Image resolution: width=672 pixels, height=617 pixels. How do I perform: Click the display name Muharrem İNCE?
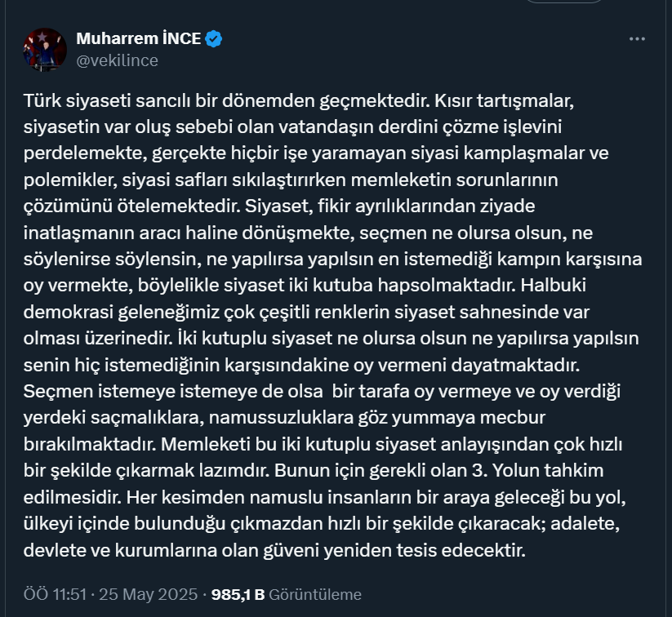click(138, 38)
